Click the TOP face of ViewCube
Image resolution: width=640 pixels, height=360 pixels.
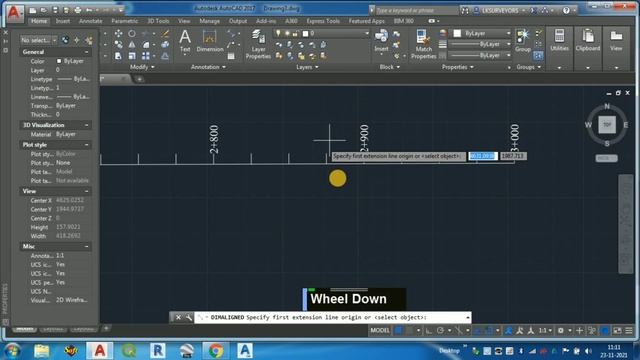pyautogui.click(x=607, y=124)
